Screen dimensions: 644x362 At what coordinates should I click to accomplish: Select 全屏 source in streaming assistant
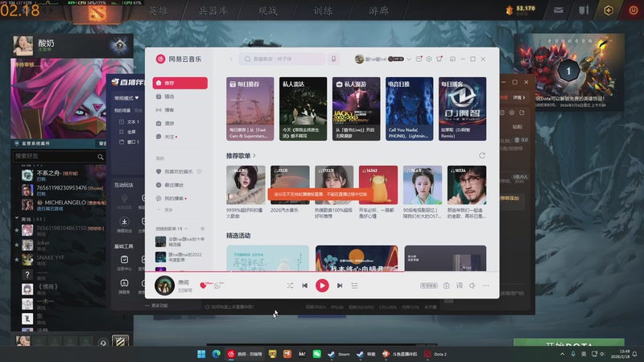point(128,132)
